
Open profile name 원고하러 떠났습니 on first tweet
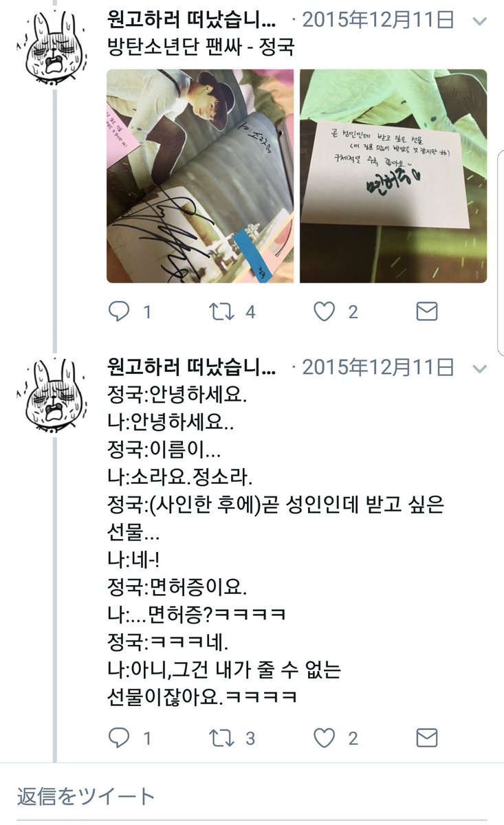(x=193, y=19)
